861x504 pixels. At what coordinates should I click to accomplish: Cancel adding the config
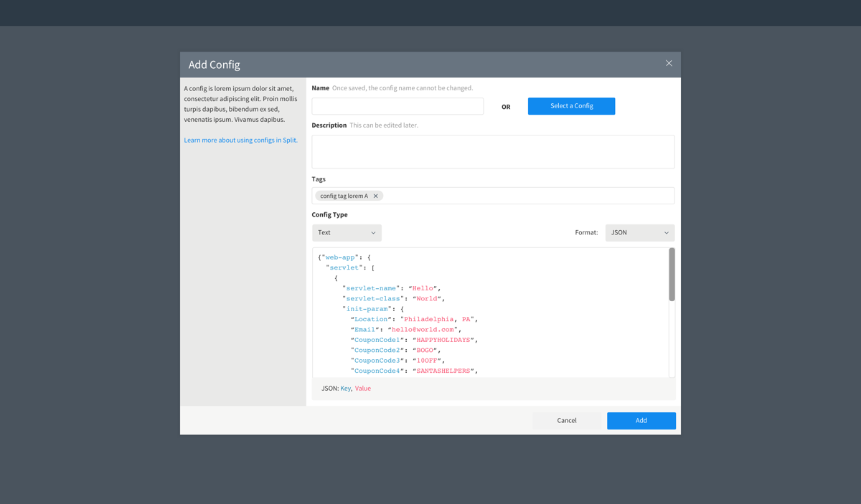click(x=567, y=421)
